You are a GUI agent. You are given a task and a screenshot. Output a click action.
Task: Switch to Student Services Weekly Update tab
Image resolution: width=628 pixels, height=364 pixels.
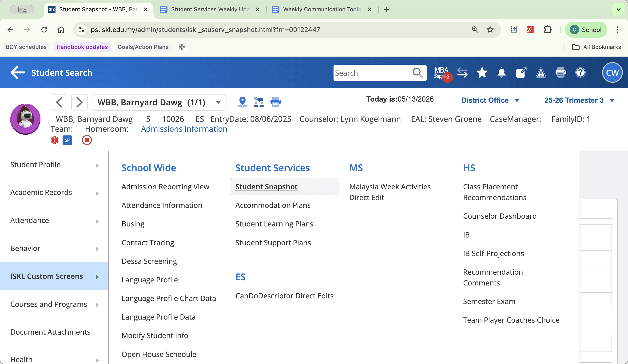210,9
